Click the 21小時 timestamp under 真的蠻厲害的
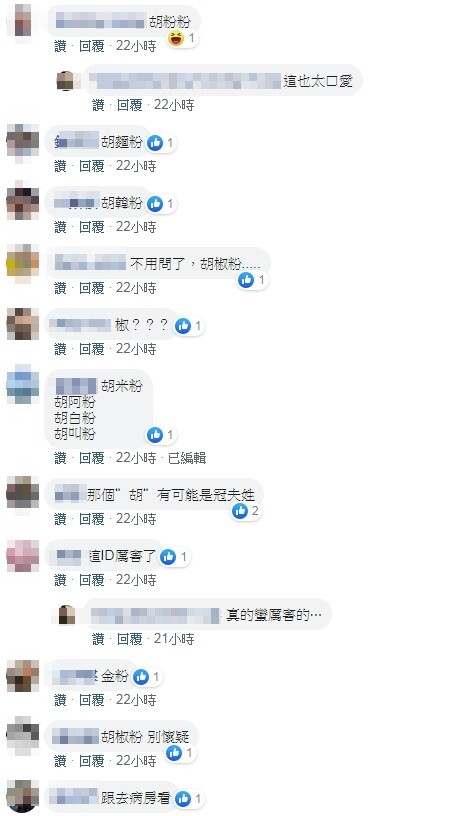This screenshot has width=463, height=816. coord(174,639)
